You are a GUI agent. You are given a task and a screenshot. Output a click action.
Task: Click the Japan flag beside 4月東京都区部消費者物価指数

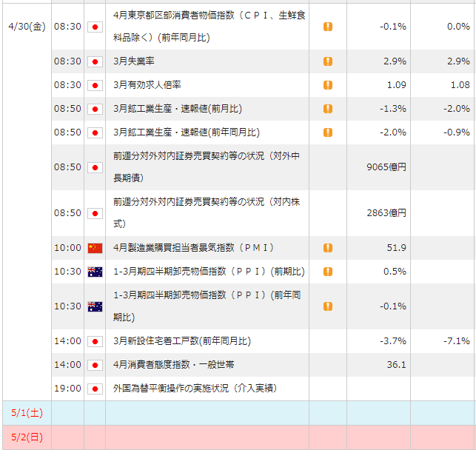[95, 27]
